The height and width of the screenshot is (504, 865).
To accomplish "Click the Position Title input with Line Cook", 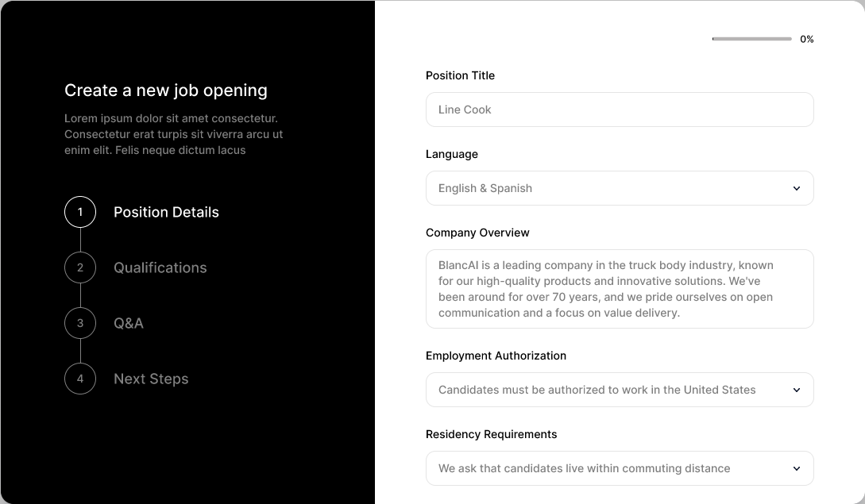I will tap(620, 110).
